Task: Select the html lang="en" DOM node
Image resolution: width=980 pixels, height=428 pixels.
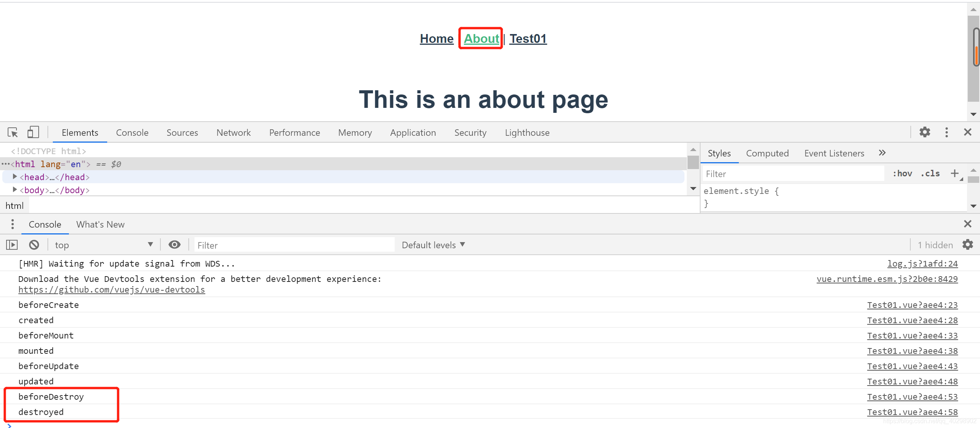Action: 343,164
